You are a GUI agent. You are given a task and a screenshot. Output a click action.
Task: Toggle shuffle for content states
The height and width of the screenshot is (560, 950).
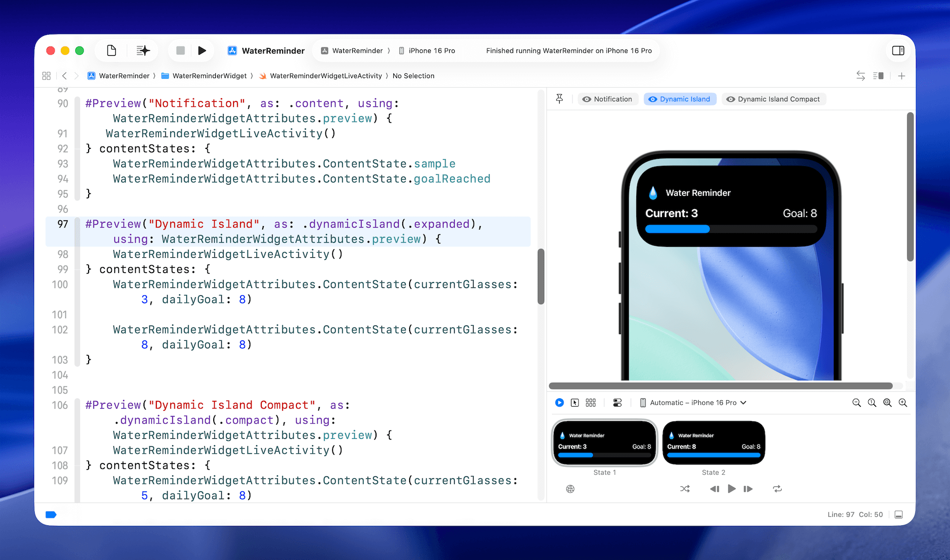(685, 489)
